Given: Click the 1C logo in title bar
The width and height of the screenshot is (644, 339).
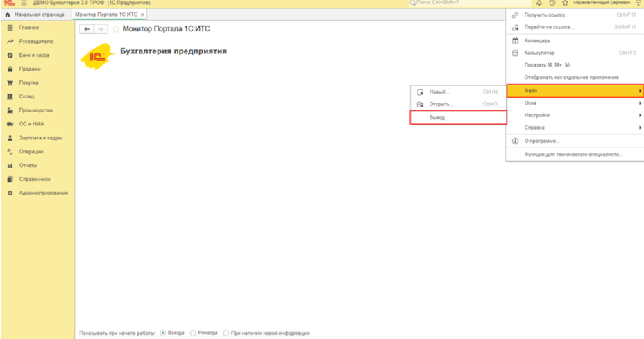Looking at the screenshot, I should pos(9,3).
